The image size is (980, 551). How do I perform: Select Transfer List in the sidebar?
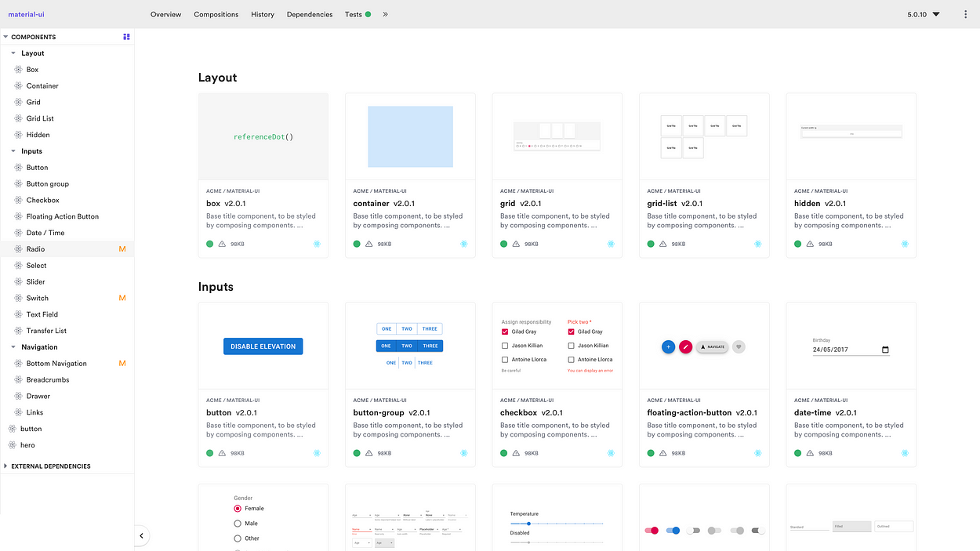coord(46,331)
